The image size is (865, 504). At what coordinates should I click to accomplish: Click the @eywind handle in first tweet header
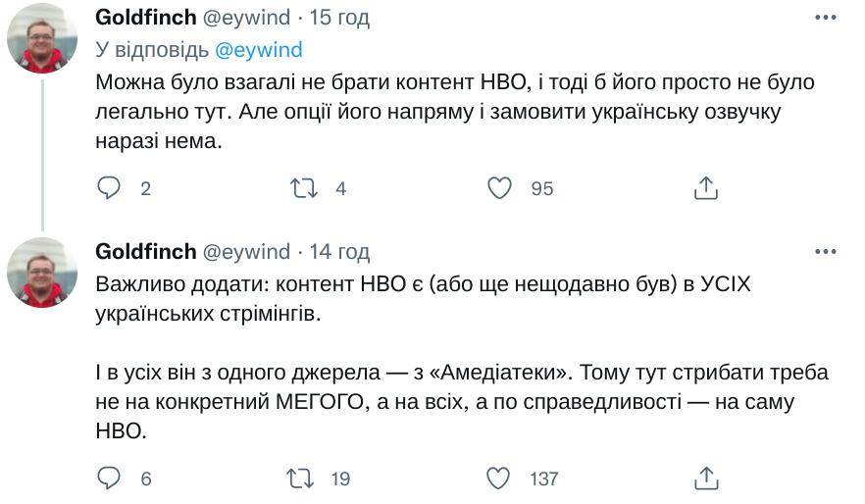click(246, 18)
